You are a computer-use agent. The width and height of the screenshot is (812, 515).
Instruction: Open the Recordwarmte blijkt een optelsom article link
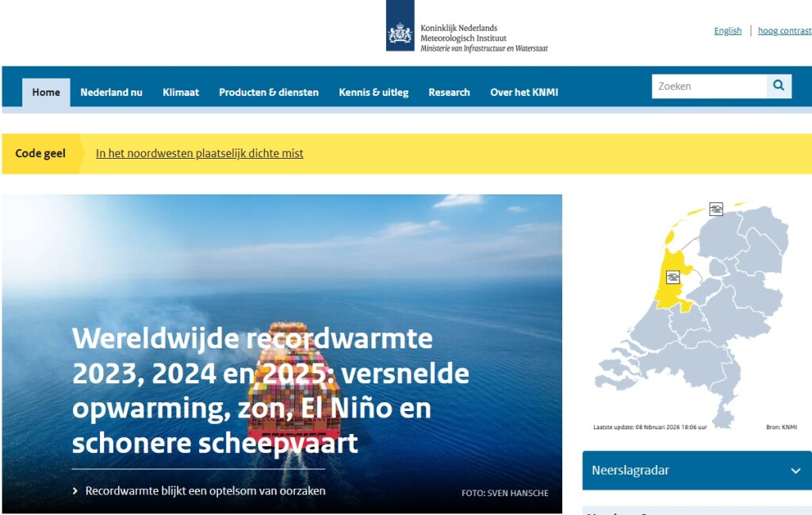(x=205, y=490)
